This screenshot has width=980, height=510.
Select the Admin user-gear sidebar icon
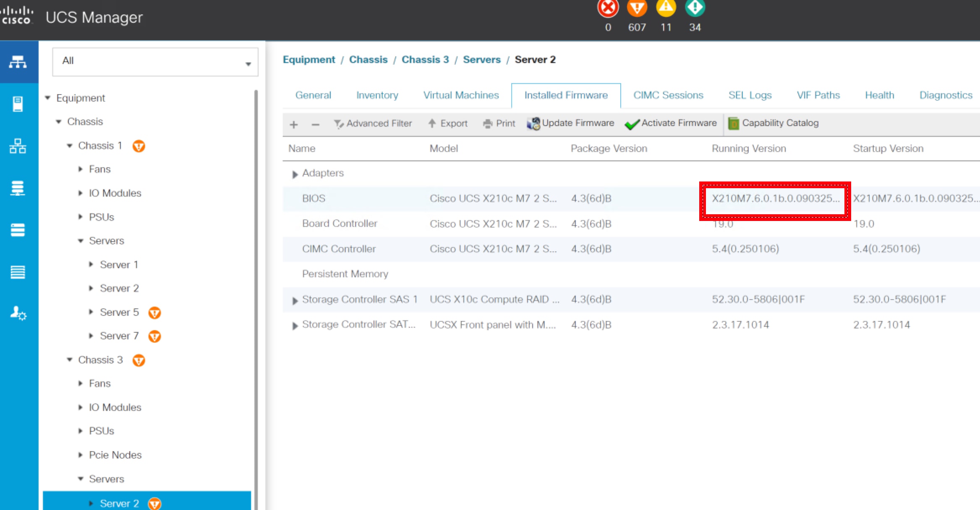[18, 313]
